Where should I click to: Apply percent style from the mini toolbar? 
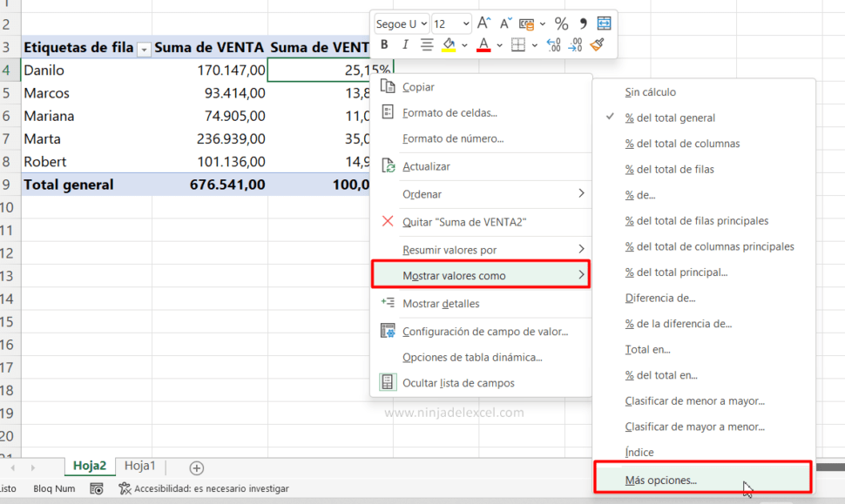[x=563, y=23]
